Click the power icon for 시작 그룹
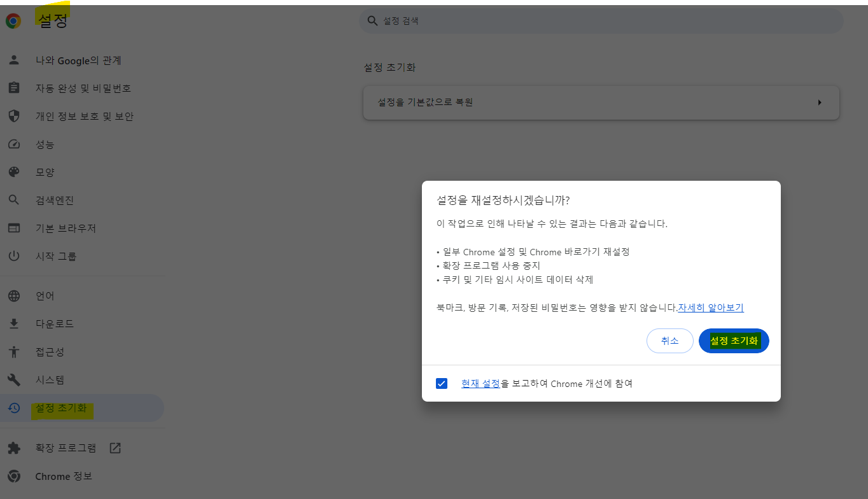 point(14,257)
